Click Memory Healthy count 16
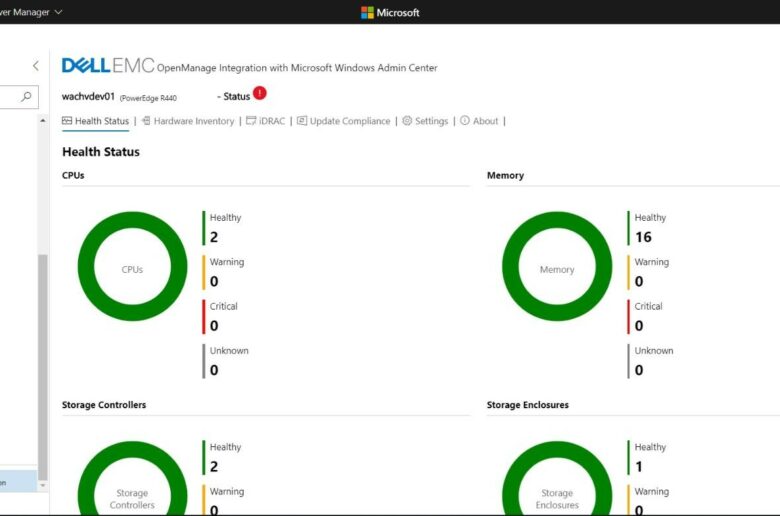This screenshot has height=516, width=780. (x=643, y=237)
